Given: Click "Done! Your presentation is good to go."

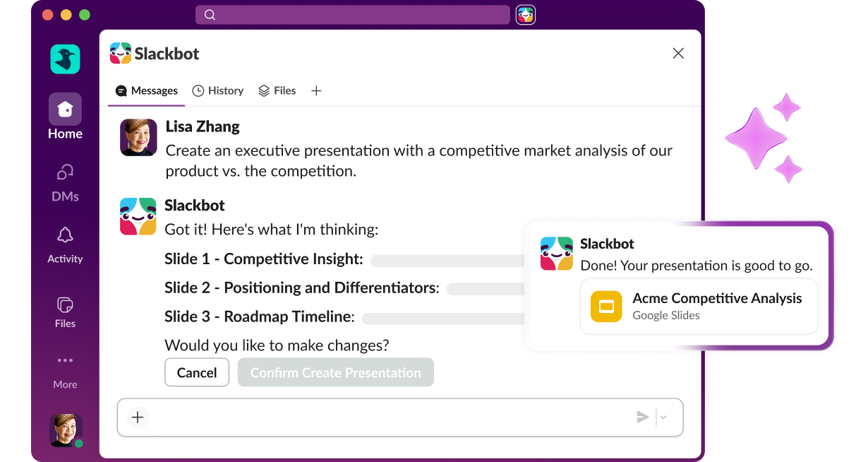Looking at the screenshot, I should [x=697, y=266].
